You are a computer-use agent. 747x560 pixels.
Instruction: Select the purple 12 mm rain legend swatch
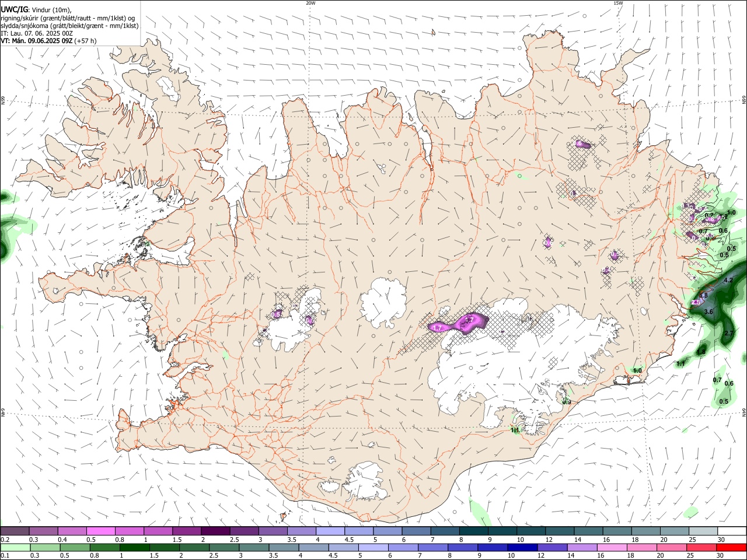[x=552, y=548]
